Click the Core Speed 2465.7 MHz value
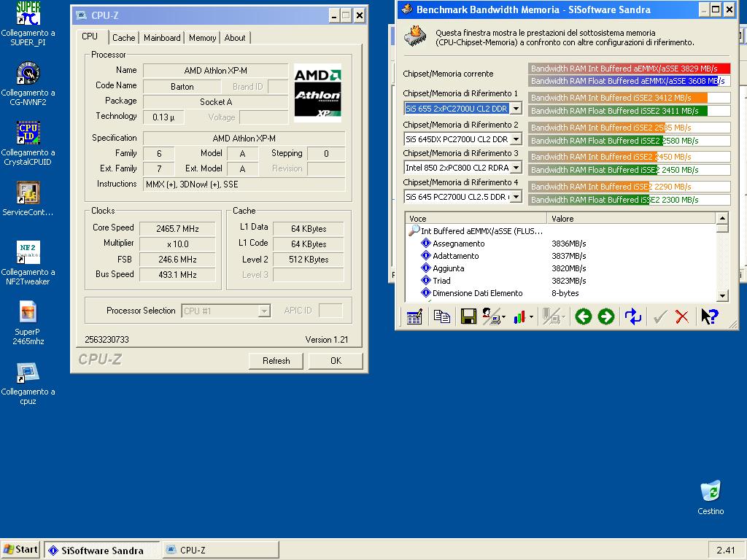Viewport: 747px width, 560px height. click(177, 228)
